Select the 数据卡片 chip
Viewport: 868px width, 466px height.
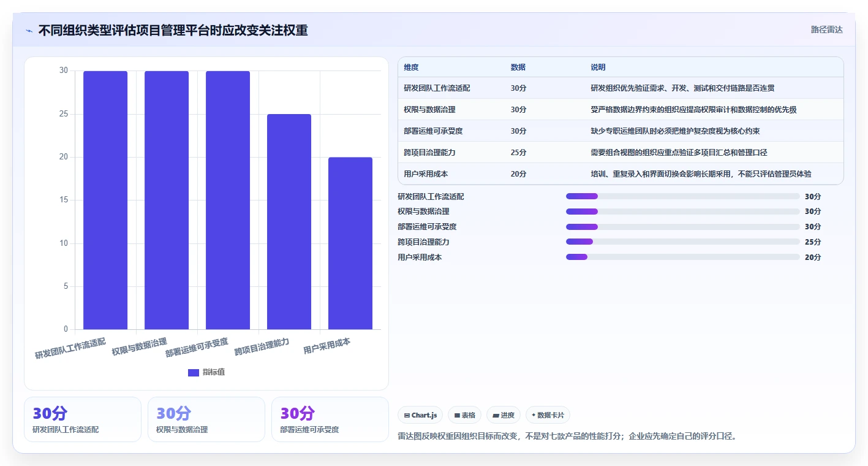(x=548, y=415)
